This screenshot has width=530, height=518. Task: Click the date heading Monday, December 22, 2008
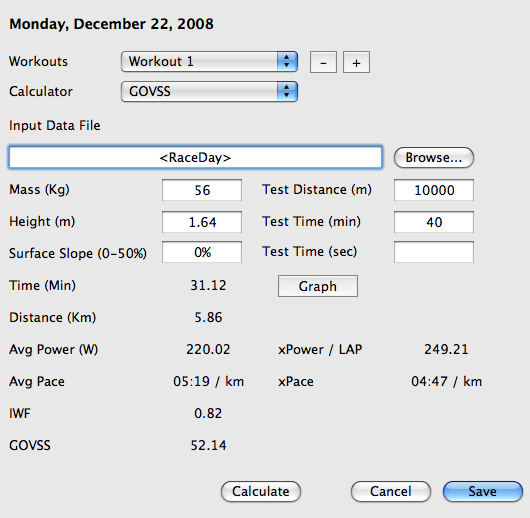(x=111, y=24)
